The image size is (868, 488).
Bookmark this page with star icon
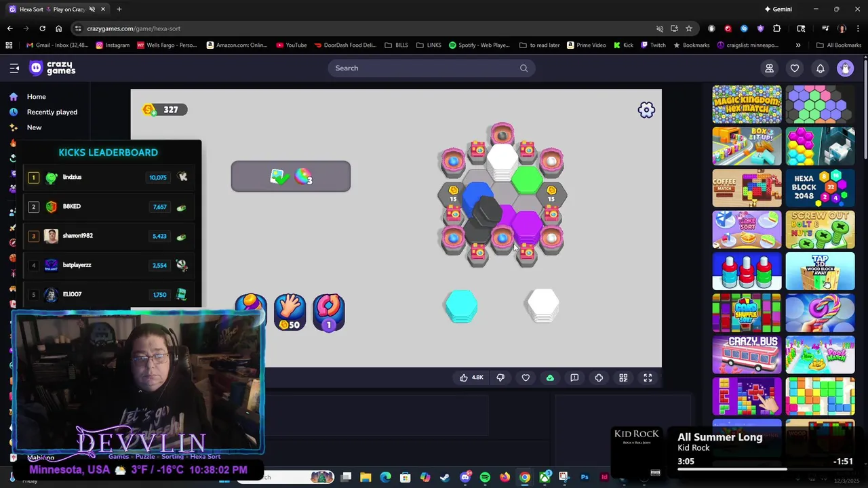coord(689,28)
